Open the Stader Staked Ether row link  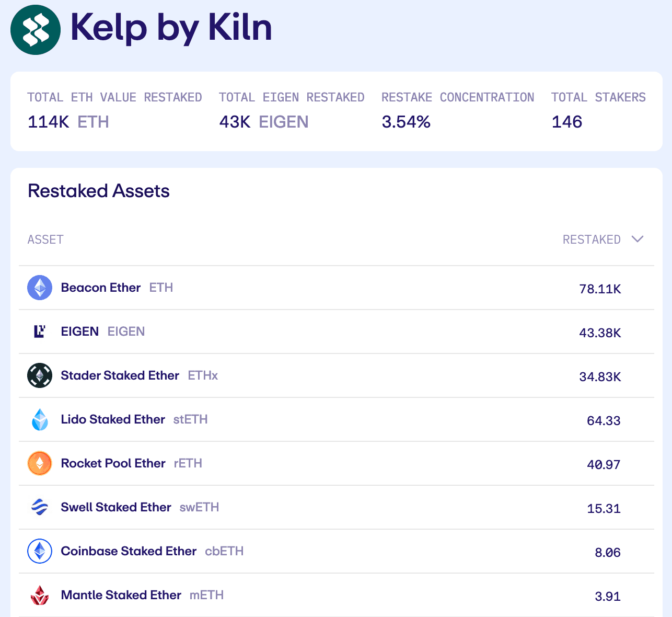(x=120, y=375)
